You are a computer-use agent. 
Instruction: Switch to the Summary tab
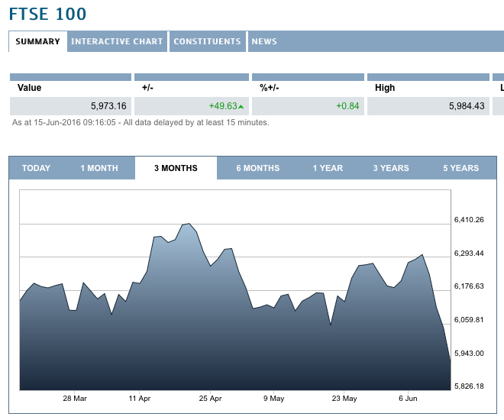pyautogui.click(x=38, y=41)
